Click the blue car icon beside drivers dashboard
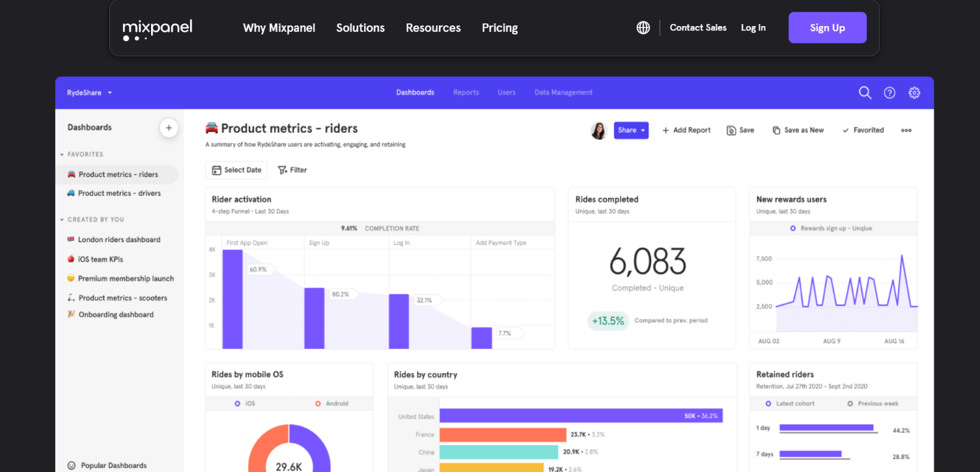 [x=71, y=193]
